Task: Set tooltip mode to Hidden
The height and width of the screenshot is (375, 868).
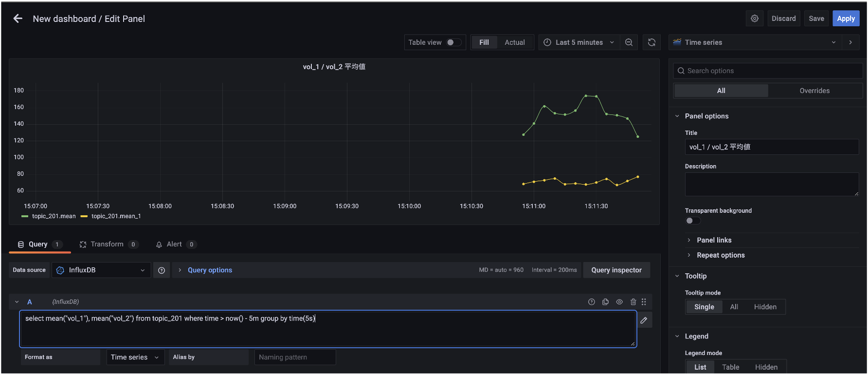Action: (x=765, y=307)
